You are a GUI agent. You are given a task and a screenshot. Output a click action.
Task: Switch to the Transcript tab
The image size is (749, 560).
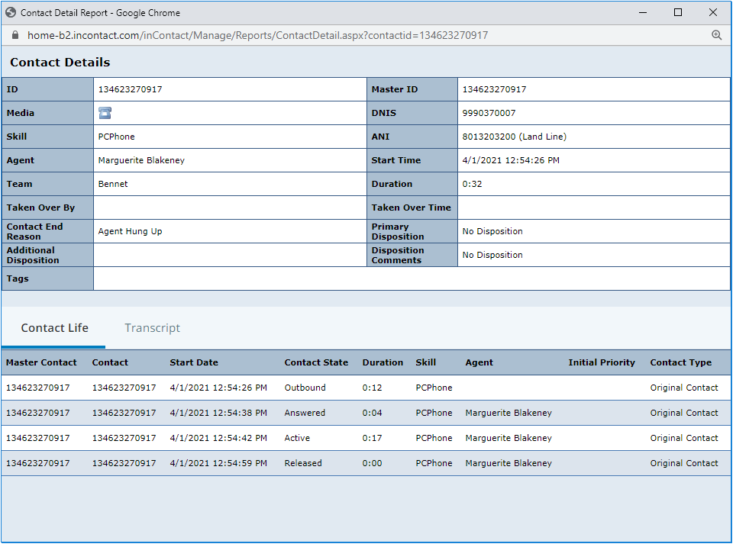pyautogui.click(x=153, y=328)
